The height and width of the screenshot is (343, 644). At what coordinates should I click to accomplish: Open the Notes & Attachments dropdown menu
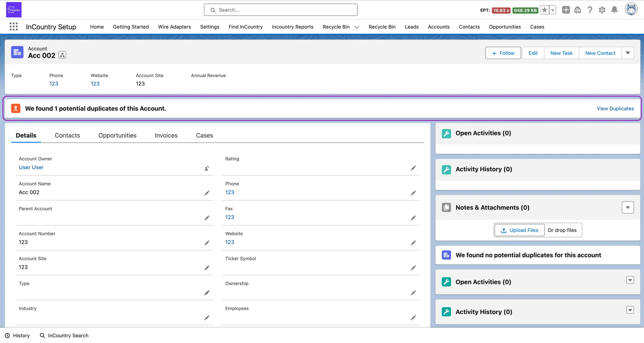(627, 208)
